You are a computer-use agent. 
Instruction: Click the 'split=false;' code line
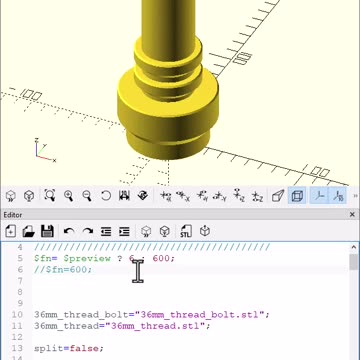(x=69, y=348)
